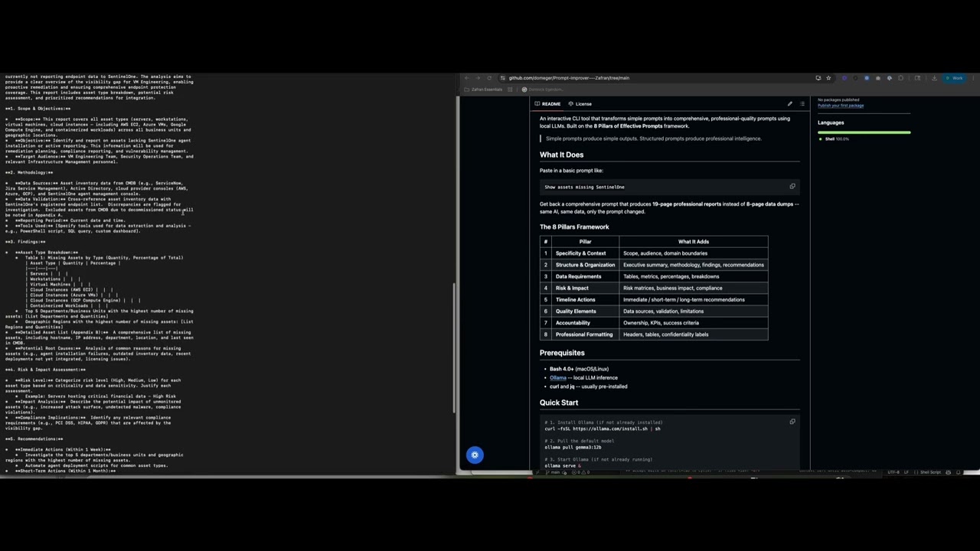This screenshot has height=551, width=980.
Task: View site information icon in address bar
Action: coord(502,77)
